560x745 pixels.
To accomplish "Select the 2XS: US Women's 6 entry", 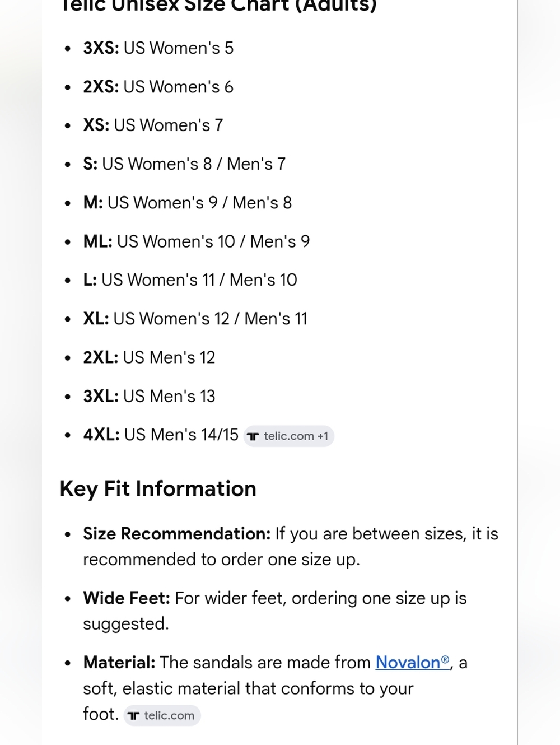I will 158,87.
